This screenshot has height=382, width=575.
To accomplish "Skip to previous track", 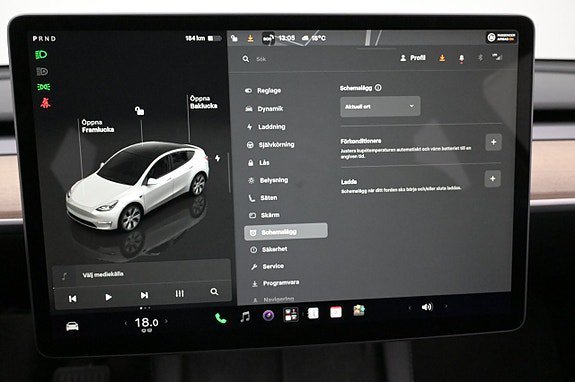I will pyautogui.click(x=73, y=299).
